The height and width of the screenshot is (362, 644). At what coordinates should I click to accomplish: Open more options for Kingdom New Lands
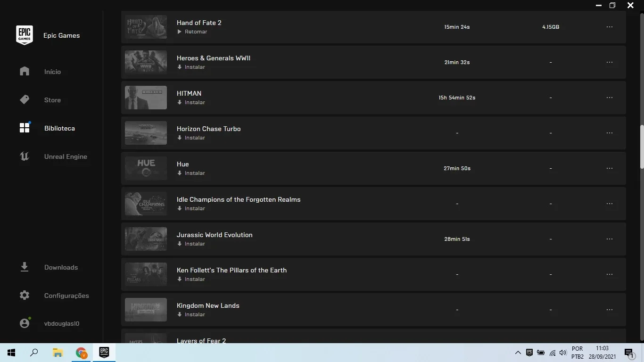pyautogui.click(x=610, y=310)
